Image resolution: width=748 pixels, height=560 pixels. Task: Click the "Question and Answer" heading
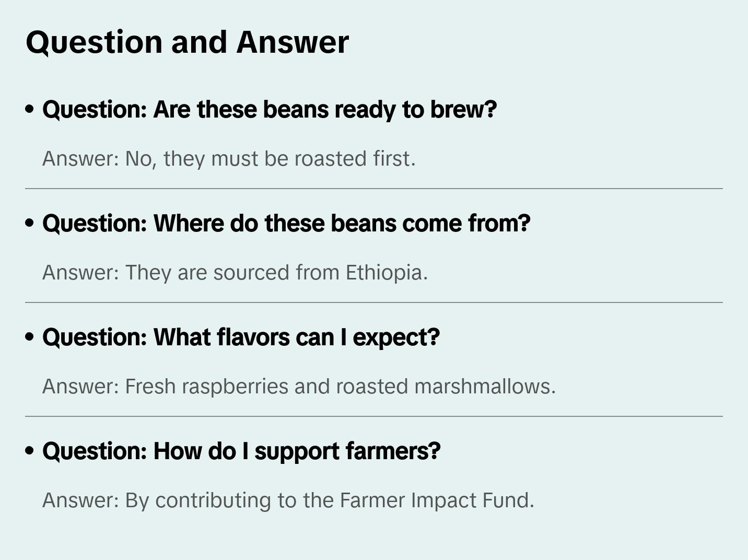click(x=187, y=42)
